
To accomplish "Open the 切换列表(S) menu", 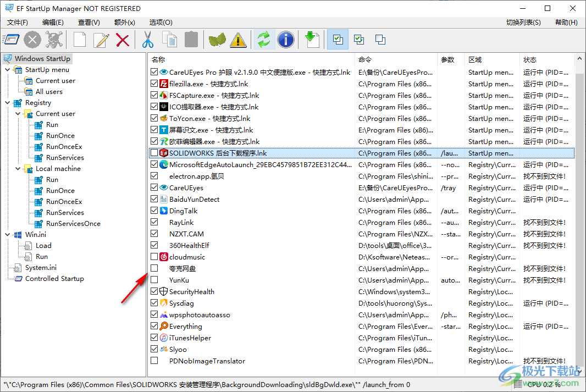I will tap(523, 23).
